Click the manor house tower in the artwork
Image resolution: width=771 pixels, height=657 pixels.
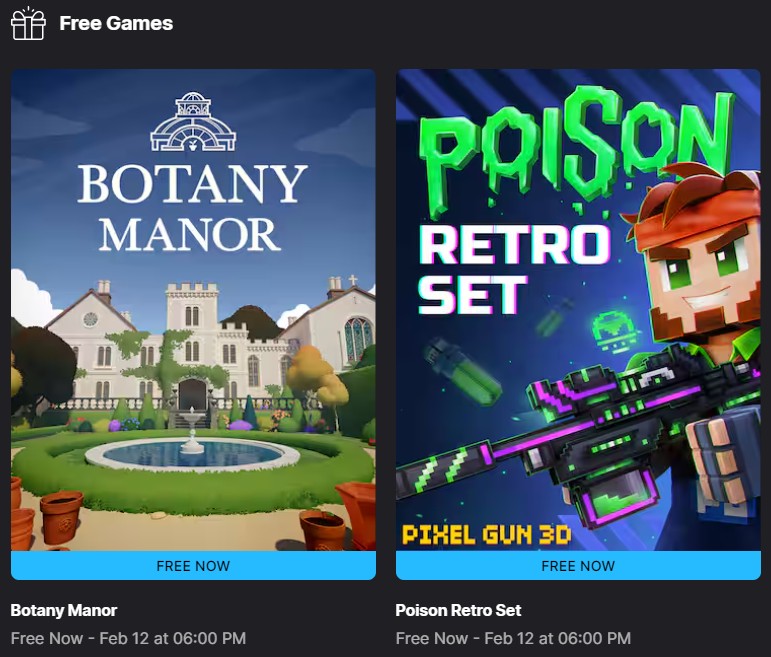[x=192, y=315]
